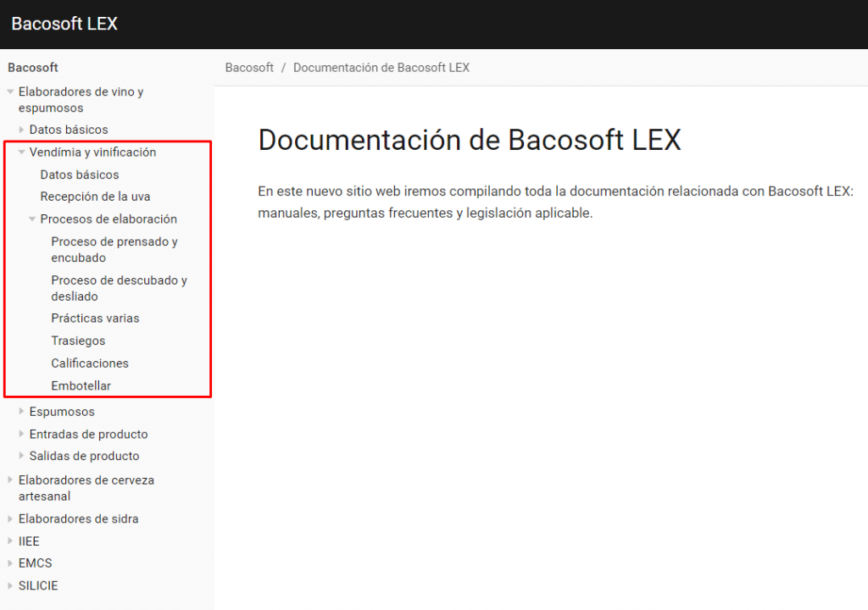The width and height of the screenshot is (868, 610).
Task: Open Elaboradores de sidra
Action: click(78, 519)
